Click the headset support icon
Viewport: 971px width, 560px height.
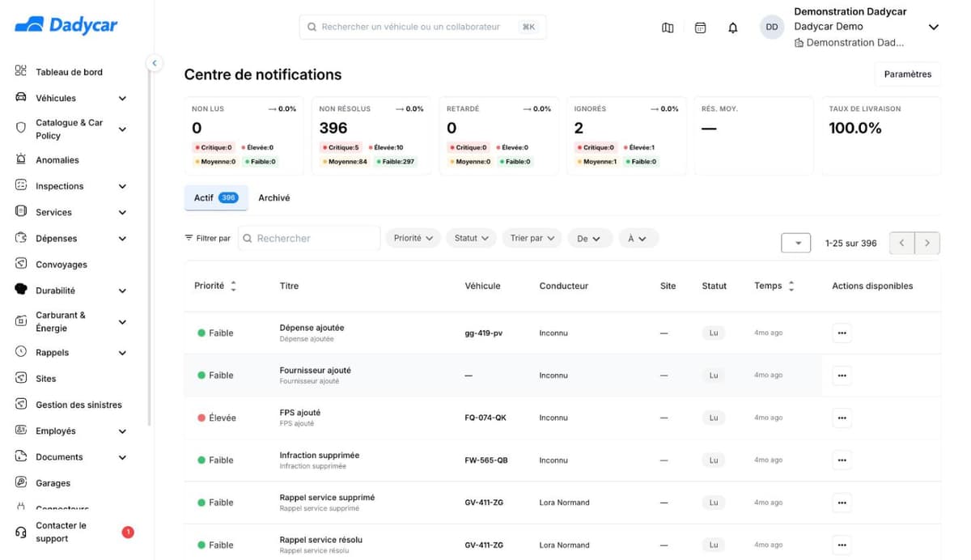[x=21, y=532]
